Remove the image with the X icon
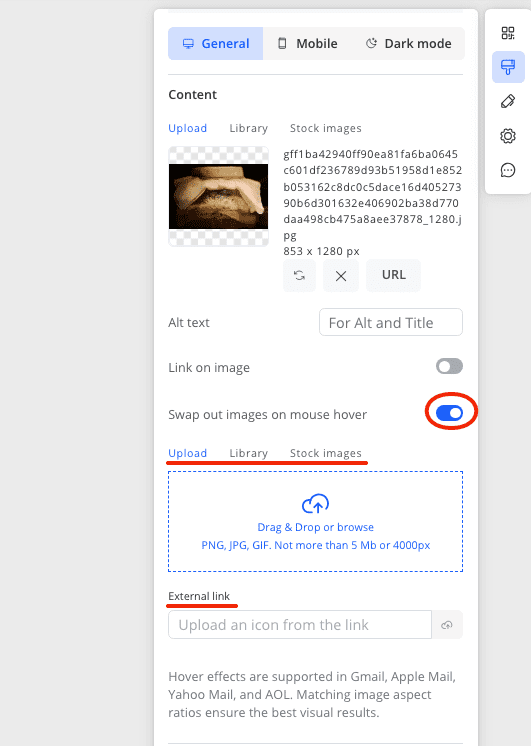The height and width of the screenshot is (746, 531). pos(341,275)
